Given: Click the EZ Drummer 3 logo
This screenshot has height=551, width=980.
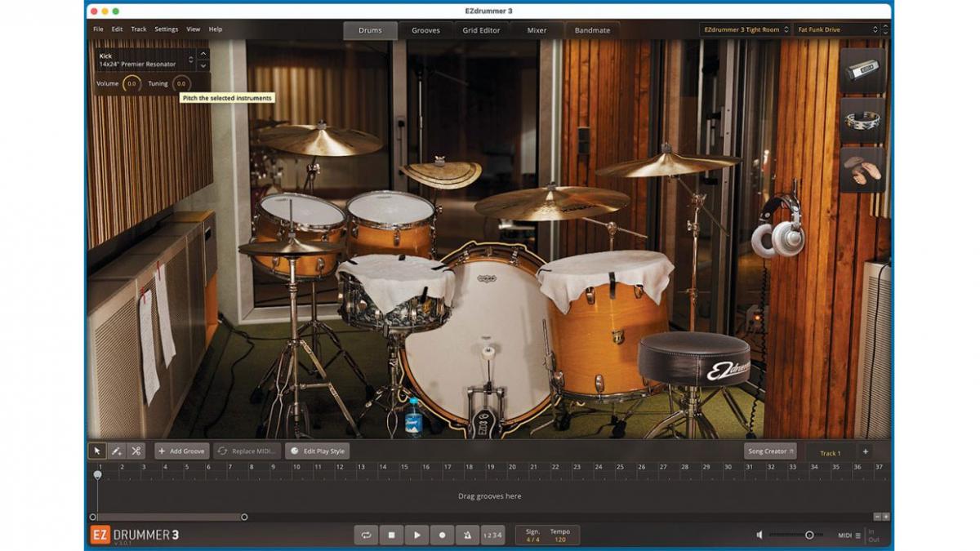Looking at the screenshot, I should click(x=135, y=535).
